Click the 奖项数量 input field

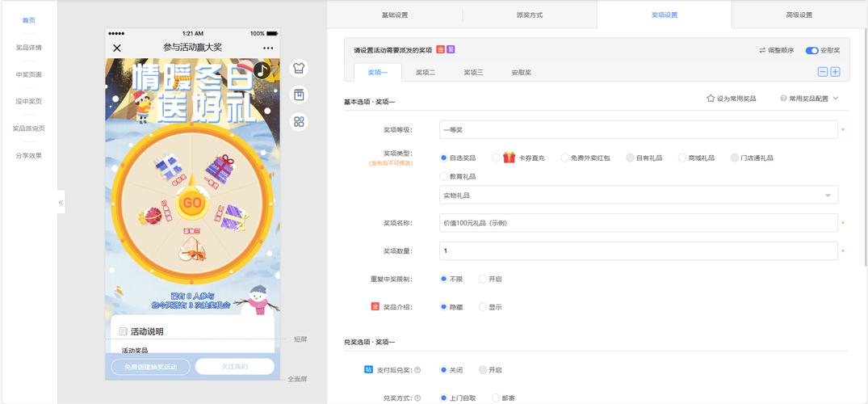pos(639,250)
